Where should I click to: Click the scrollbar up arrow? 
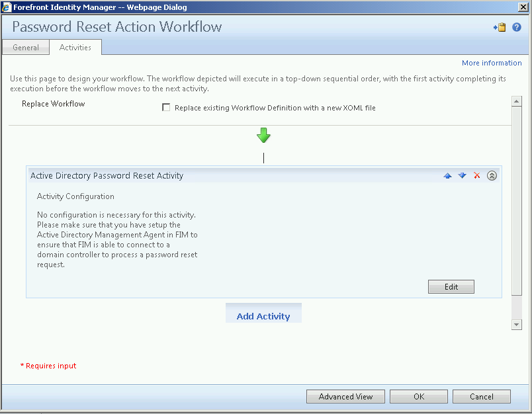(516, 101)
